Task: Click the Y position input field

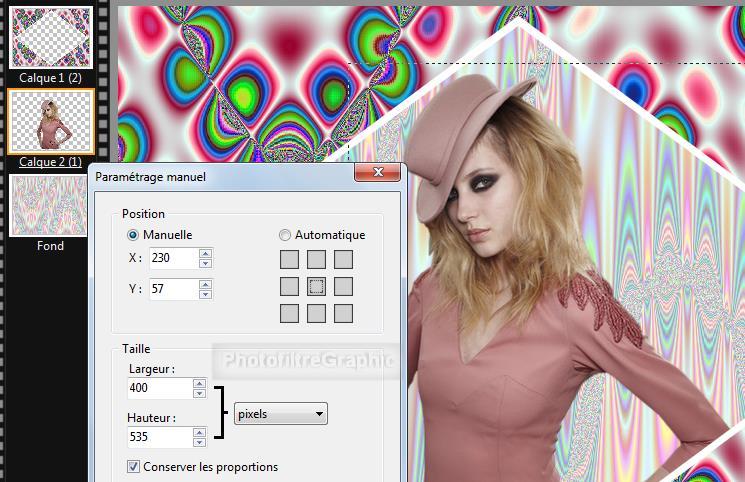Action: (174, 289)
